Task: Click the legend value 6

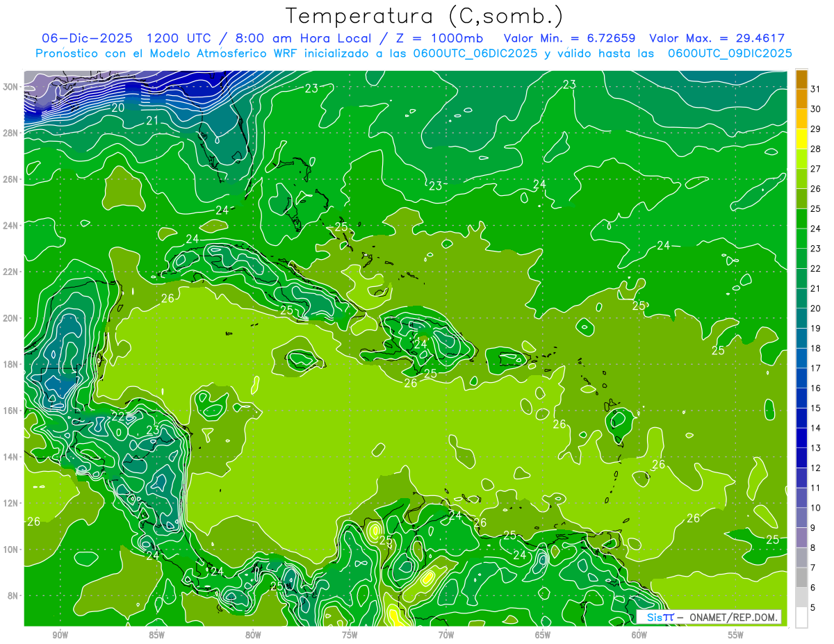Action: click(812, 587)
